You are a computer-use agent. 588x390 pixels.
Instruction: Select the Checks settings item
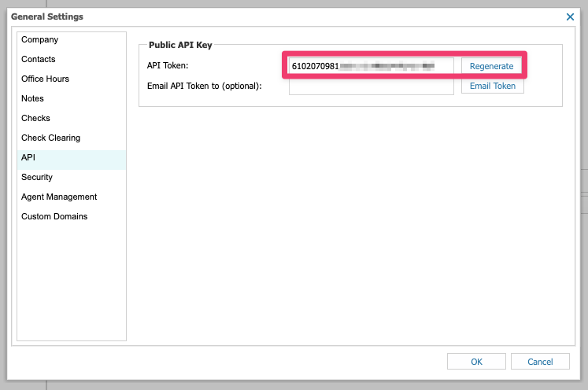click(x=72, y=118)
